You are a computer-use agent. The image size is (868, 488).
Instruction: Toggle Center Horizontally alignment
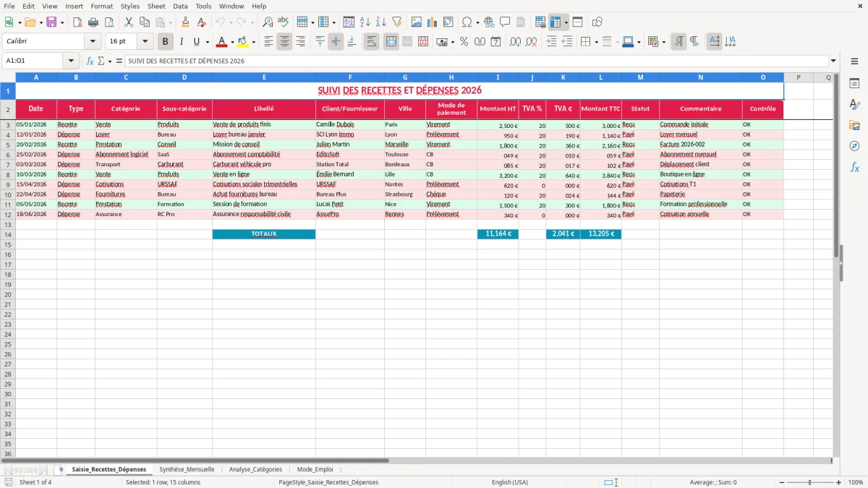pyautogui.click(x=284, y=42)
